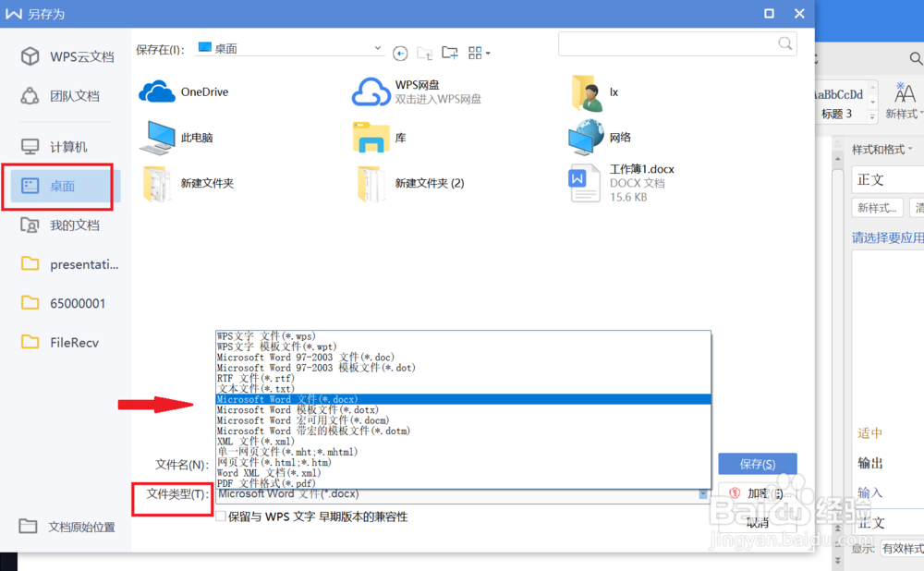The height and width of the screenshot is (571, 924).
Task: Click the 保存(S) button
Action: coord(758,465)
